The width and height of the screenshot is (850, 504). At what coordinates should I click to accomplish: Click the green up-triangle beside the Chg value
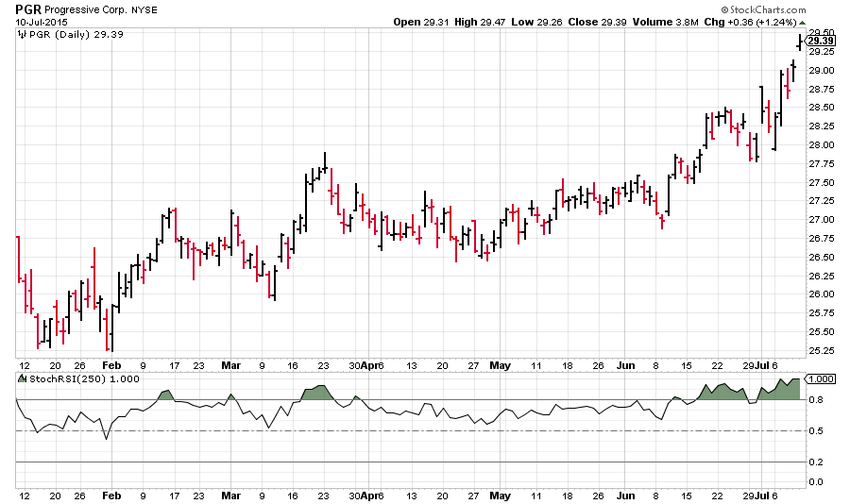click(802, 23)
